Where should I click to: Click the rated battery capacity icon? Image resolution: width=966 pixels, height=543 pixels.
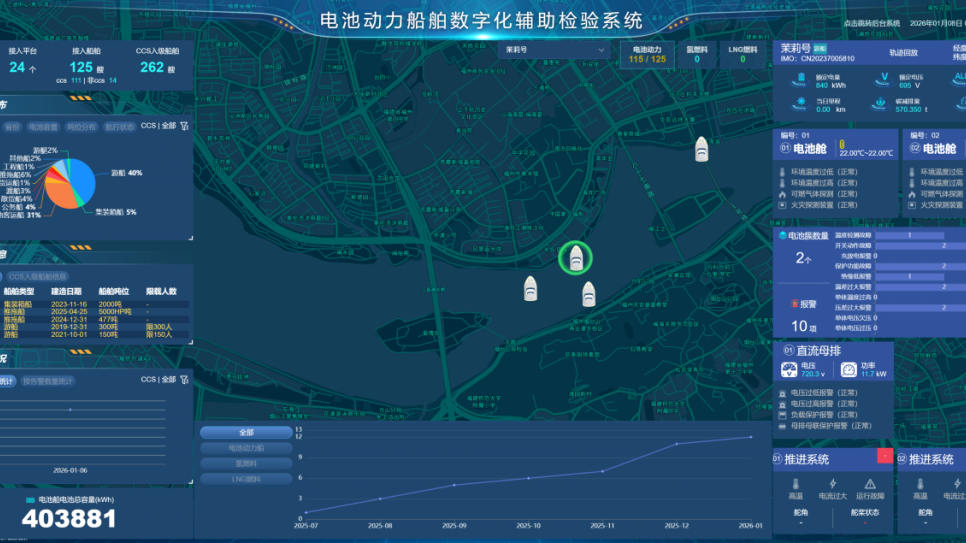(x=800, y=80)
